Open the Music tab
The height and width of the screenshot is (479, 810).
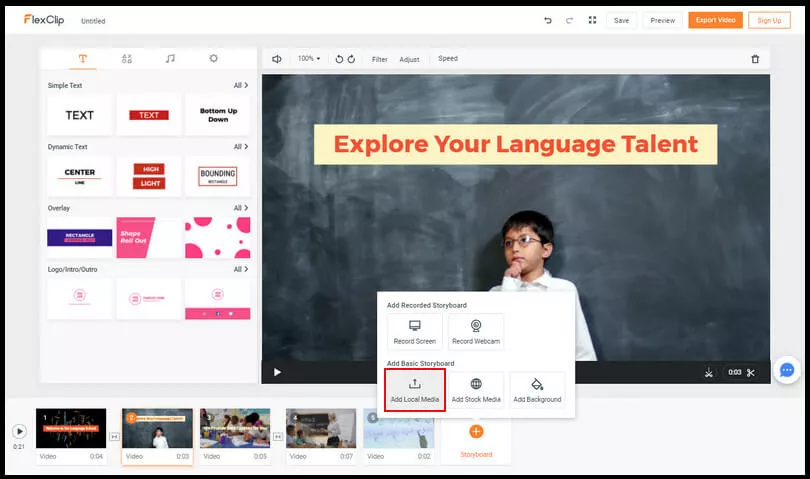coord(170,58)
